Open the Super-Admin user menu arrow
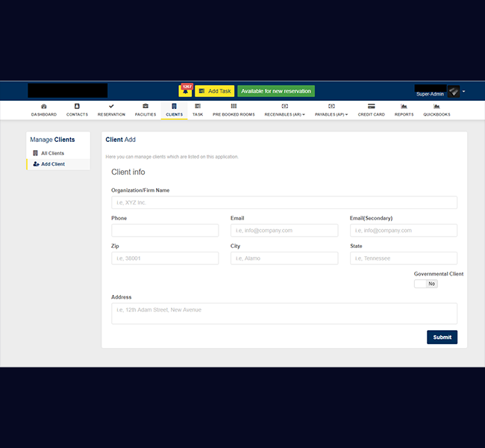This screenshot has width=485, height=448. click(463, 91)
